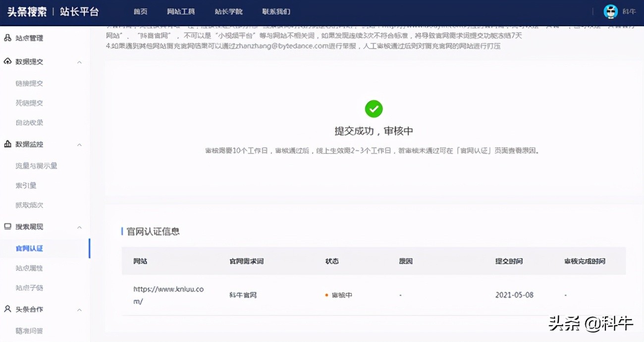The image size is (644, 342).
Task: Click the 头条搜索 站长平台 logo
Action: (x=53, y=11)
